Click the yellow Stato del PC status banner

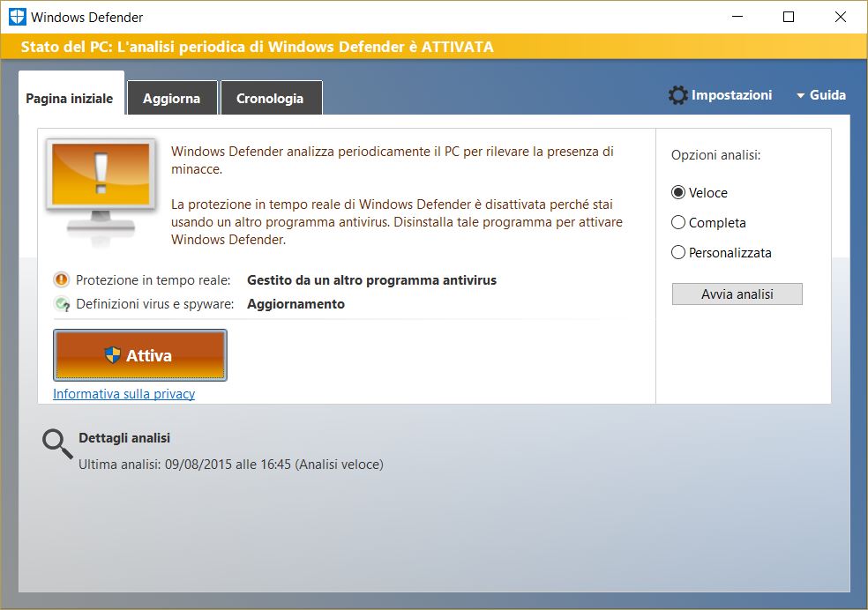pyautogui.click(x=434, y=47)
